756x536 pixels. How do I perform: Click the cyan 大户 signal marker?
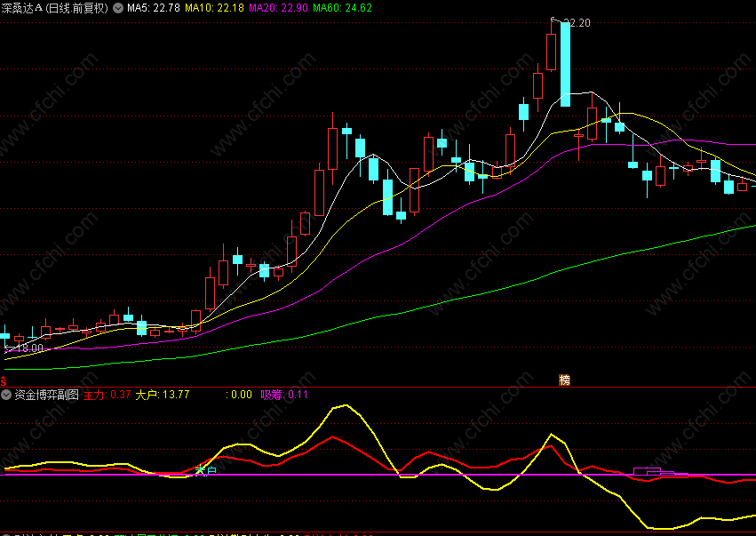[206, 470]
